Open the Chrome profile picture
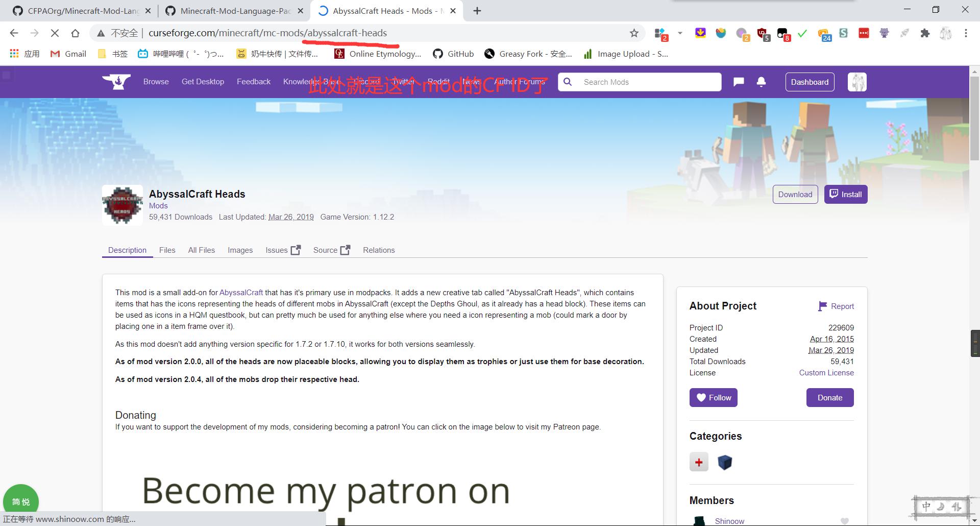The image size is (980, 526). point(945,33)
